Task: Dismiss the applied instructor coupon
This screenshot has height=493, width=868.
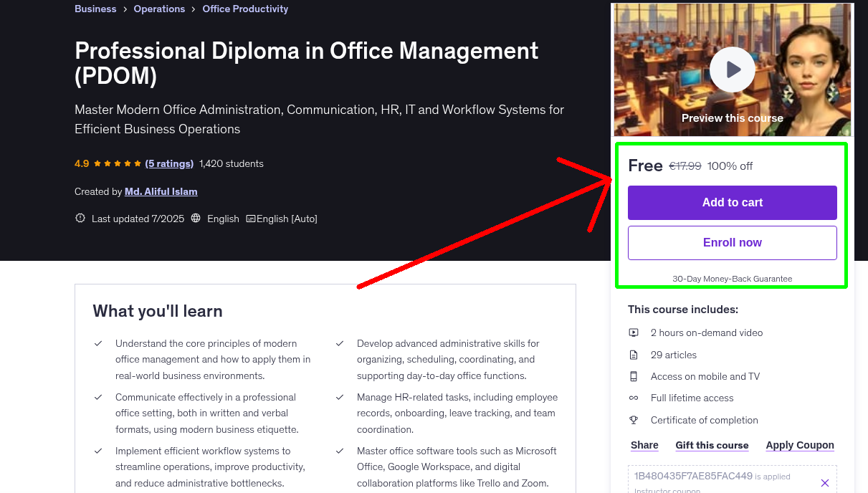Action: 825,482
